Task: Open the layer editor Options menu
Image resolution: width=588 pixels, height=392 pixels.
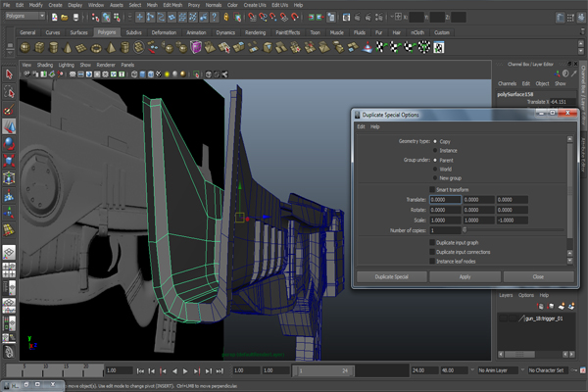Action: (x=526, y=295)
